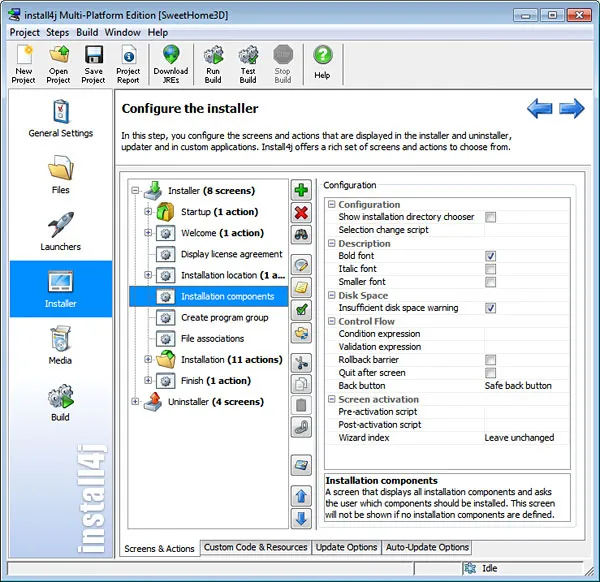Viewport: 600px width, 582px height.
Task: Uncheck the Bold font checkbox
Action: (491, 256)
